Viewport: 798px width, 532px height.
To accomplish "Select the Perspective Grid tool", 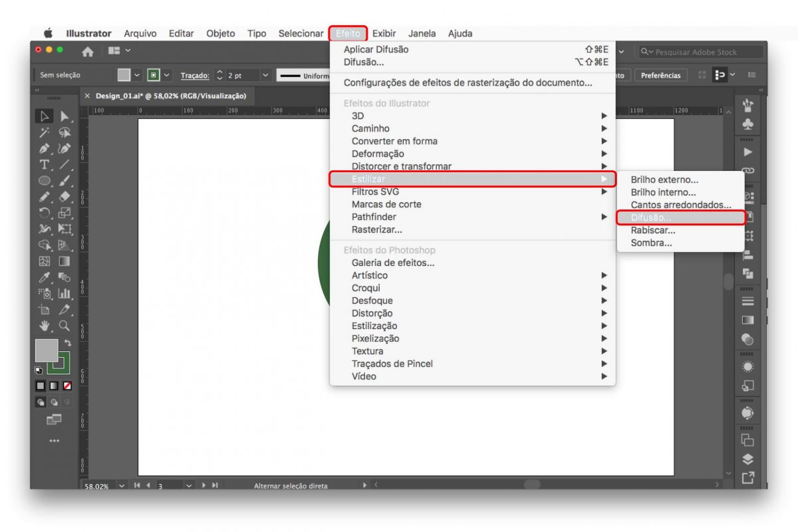I will [65, 245].
